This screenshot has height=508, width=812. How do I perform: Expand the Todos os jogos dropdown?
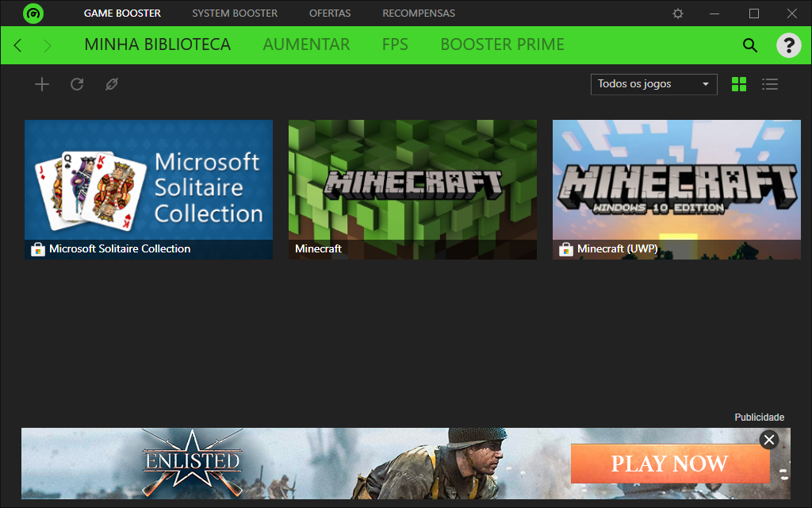pos(654,84)
